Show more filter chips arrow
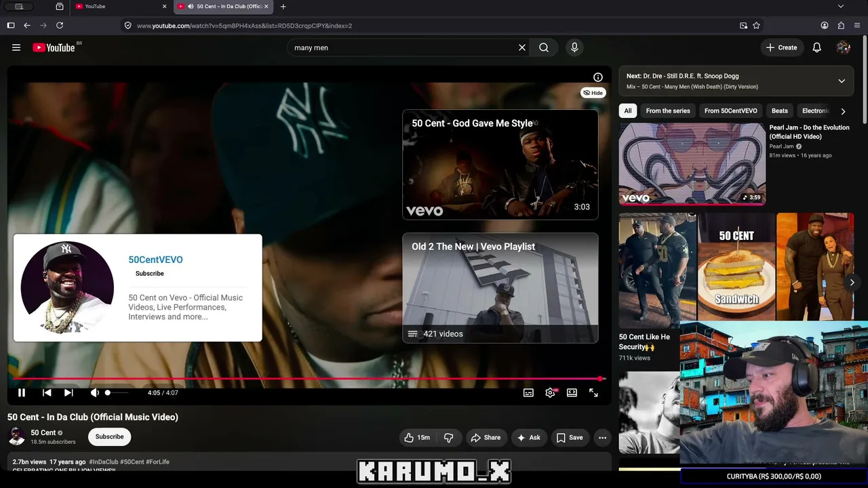 point(843,111)
